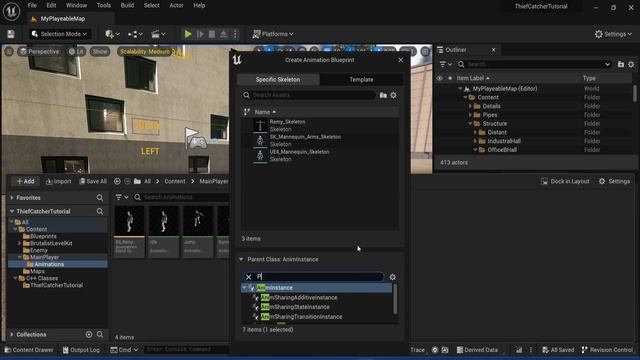Click the Eject button in play toolbar
The height and width of the screenshot is (360, 640).
tap(223, 34)
